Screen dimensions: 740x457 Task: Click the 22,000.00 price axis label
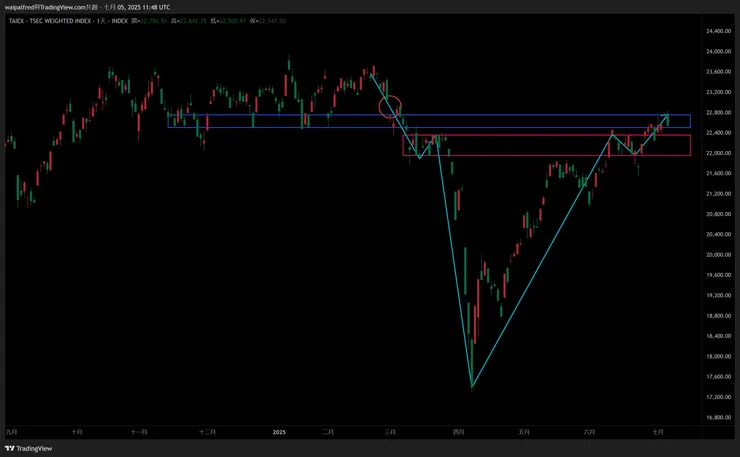pyautogui.click(x=718, y=153)
